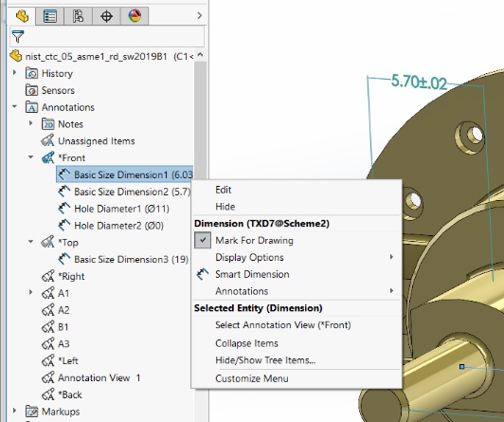Select the Markups folder icon
The height and width of the screenshot is (422, 504).
[32, 411]
